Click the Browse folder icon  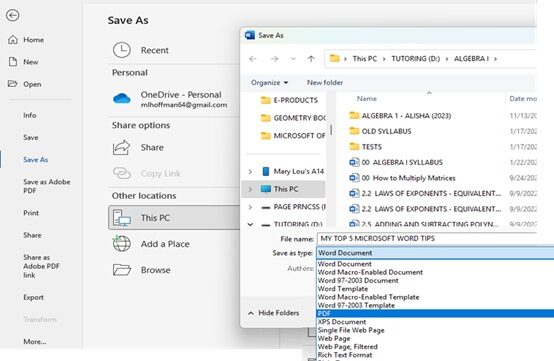122,270
